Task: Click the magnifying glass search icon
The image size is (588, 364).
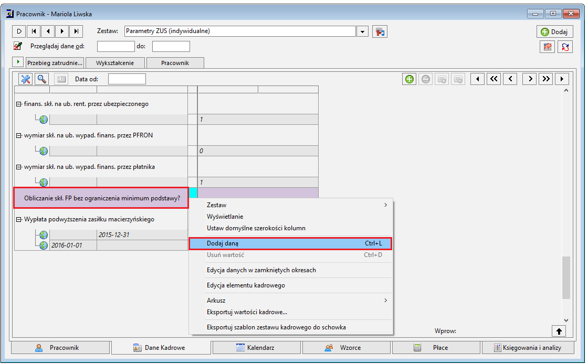Action: [41, 79]
